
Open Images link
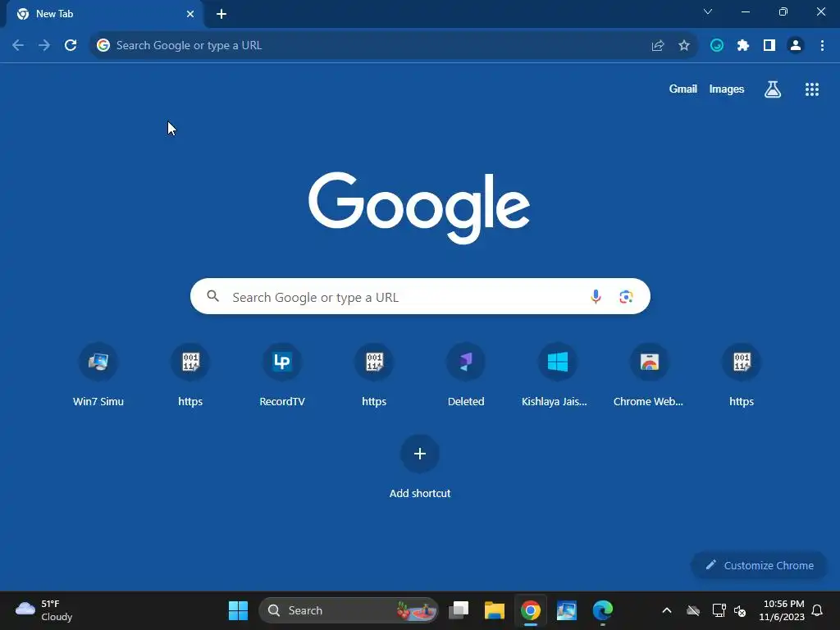coord(727,89)
